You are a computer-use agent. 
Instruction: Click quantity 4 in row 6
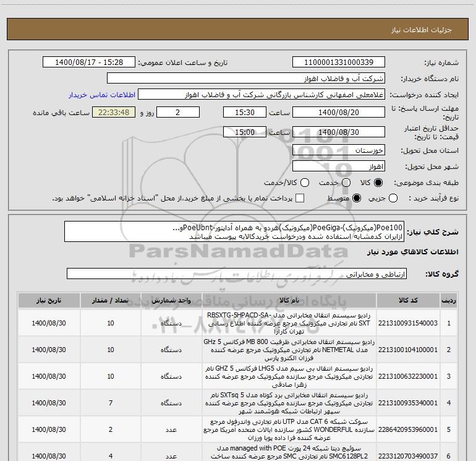(x=111, y=456)
